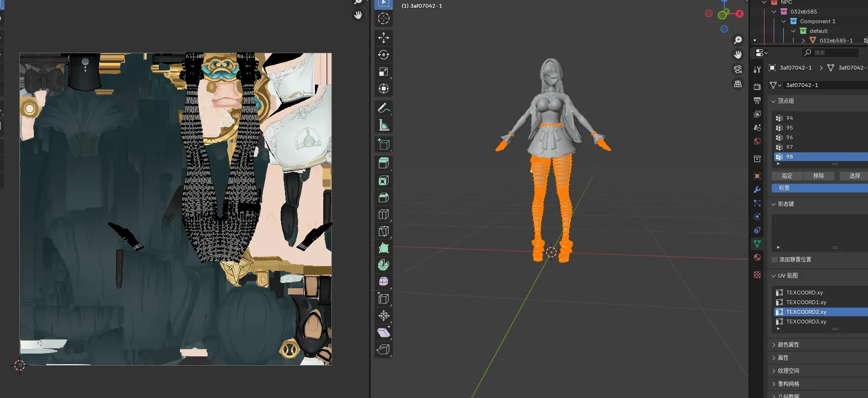The height and width of the screenshot is (398, 868).
Task: Open the mesh data browse dropdown
Action: tap(776, 85)
